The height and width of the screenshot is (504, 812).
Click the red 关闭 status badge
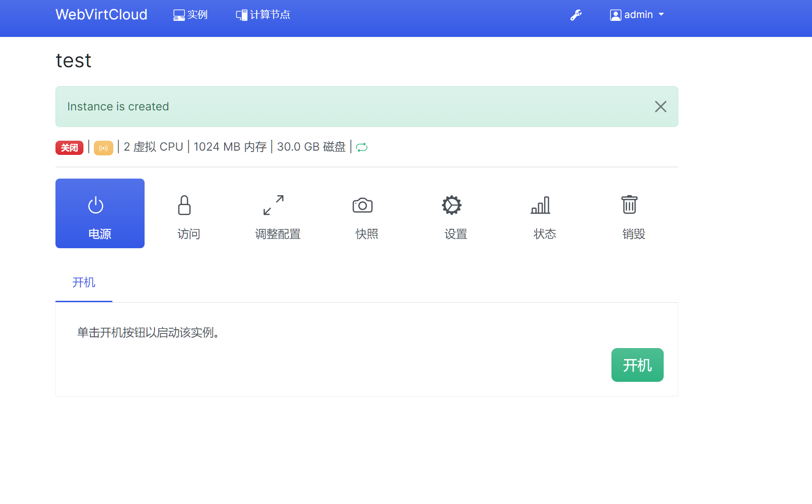(69, 148)
